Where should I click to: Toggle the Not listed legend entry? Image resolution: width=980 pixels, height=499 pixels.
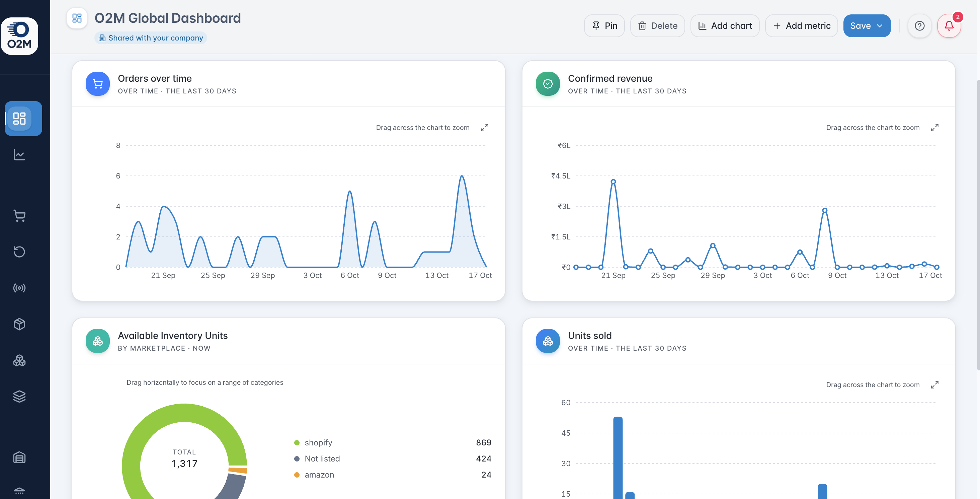317,459
